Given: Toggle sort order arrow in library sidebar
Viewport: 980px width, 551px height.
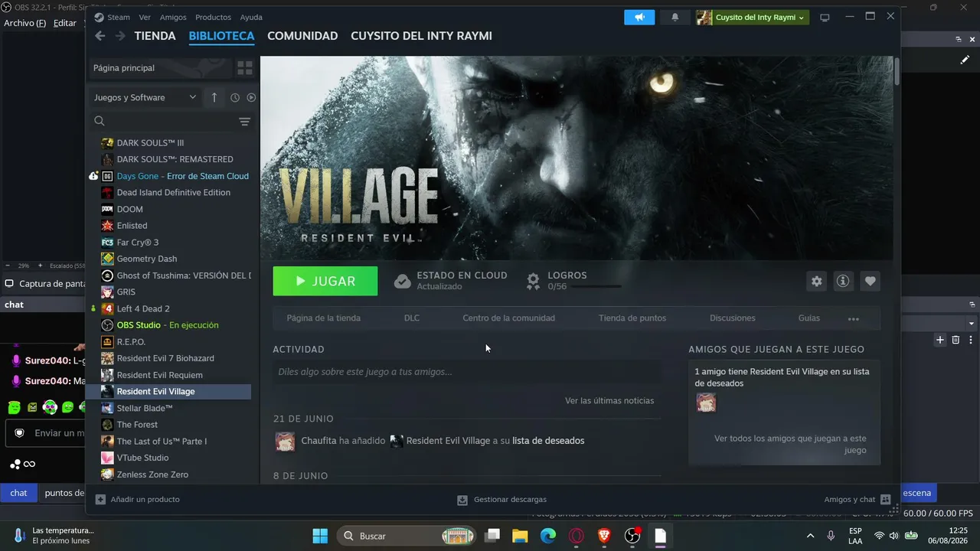Looking at the screenshot, I should pos(214,97).
